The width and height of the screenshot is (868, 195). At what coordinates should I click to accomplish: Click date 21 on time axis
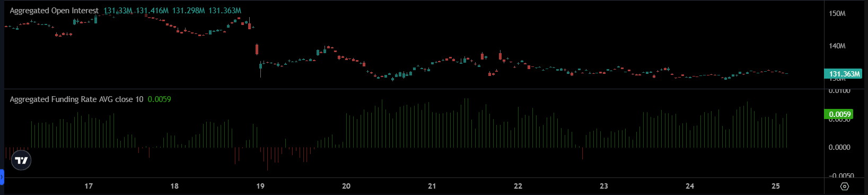point(432,186)
